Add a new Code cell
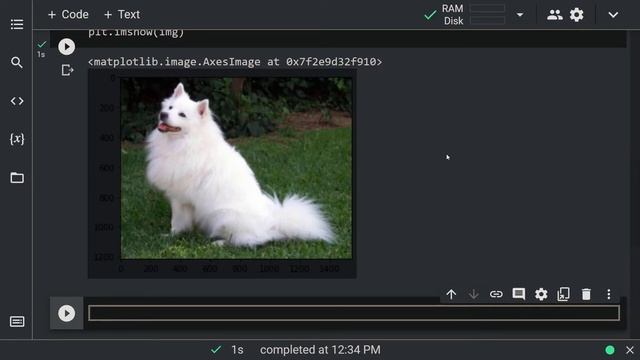This screenshot has height=360, width=640. (68, 15)
